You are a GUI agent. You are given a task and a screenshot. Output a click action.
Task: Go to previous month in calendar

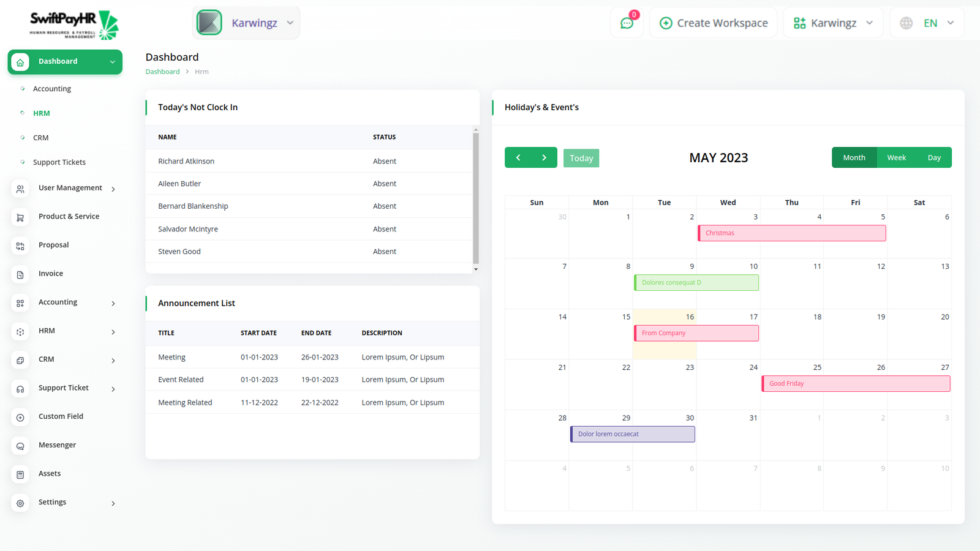pyautogui.click(x=518, y=157)
